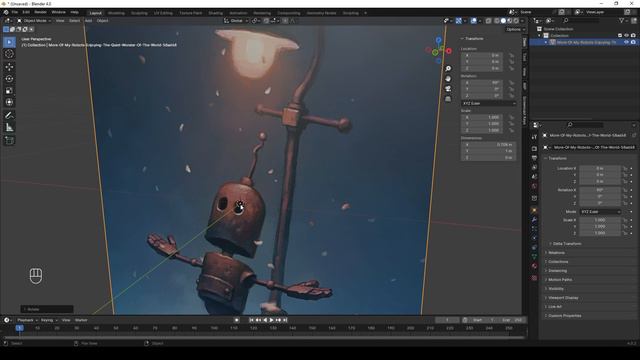Switch to the Shading workspace tab
This screenshot has height=360, width=640.
216,13
